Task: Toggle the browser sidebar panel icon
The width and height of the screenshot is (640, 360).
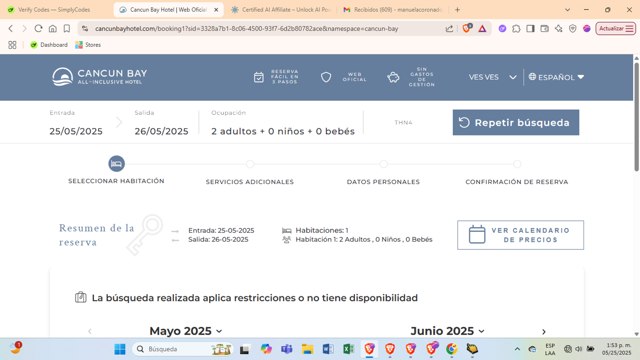Action: 530,29
